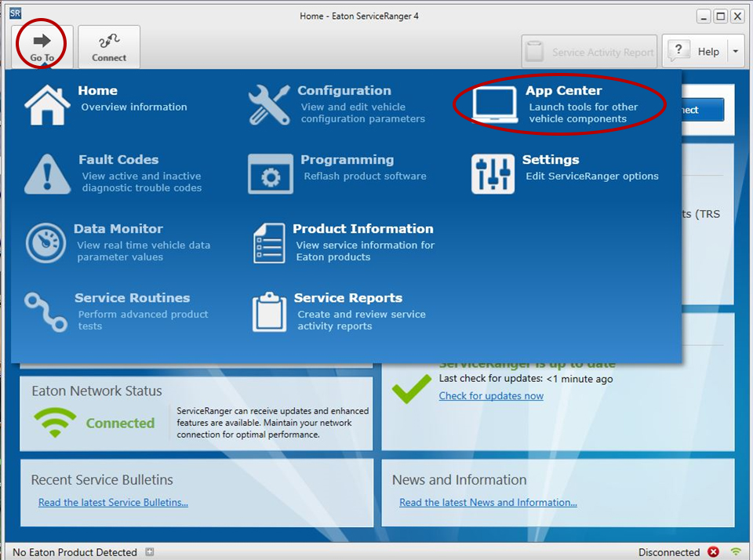Screen dimensions: 753x560
Task: Click 'Launch tools for other vehicle components' text
Action: click(584, 113)
